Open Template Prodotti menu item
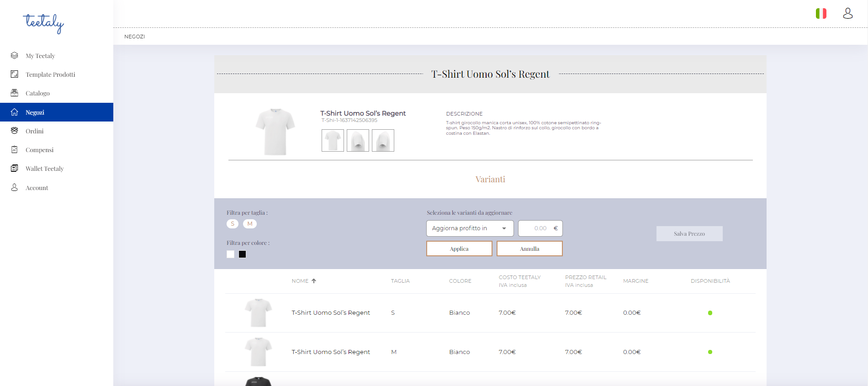Image resolution: width=868 pixels, height=386 pixels. (x=50, y=74)
